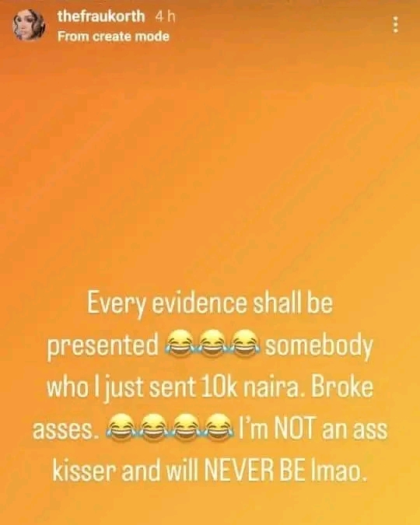Open thefraukorth's profile picture avatar
Viewport: 420px width, 525px height.
(x=29, y=25)
